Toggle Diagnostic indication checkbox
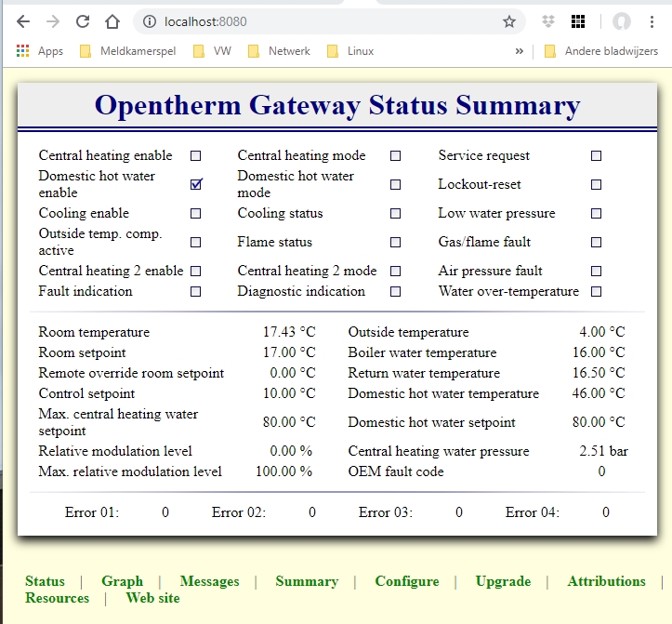Screen dimensions: 672x624 pos(396,292)
